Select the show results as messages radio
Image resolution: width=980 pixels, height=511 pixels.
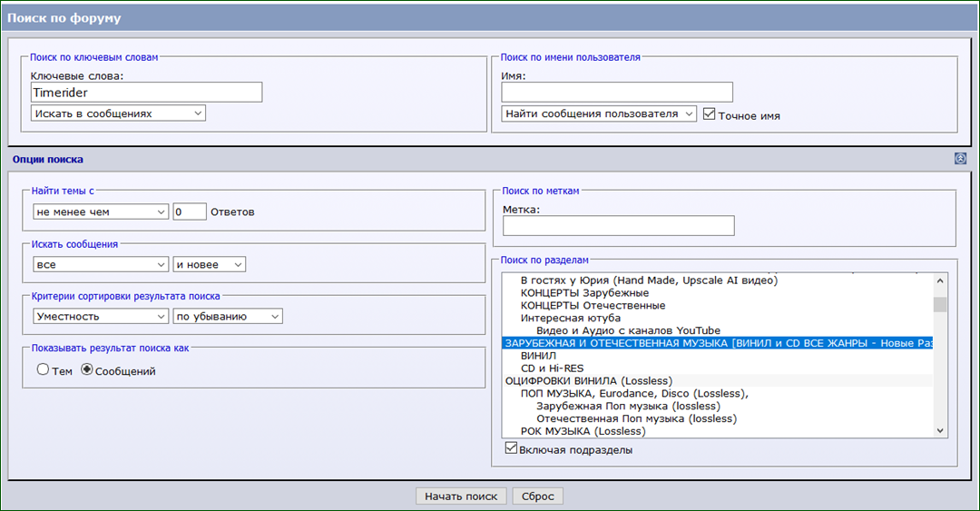click(87, 369)
